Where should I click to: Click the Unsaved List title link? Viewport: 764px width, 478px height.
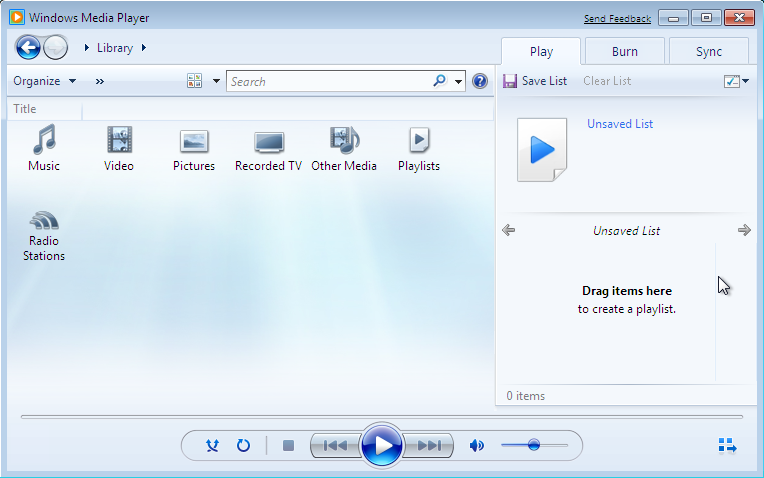(x=620, y=124)
